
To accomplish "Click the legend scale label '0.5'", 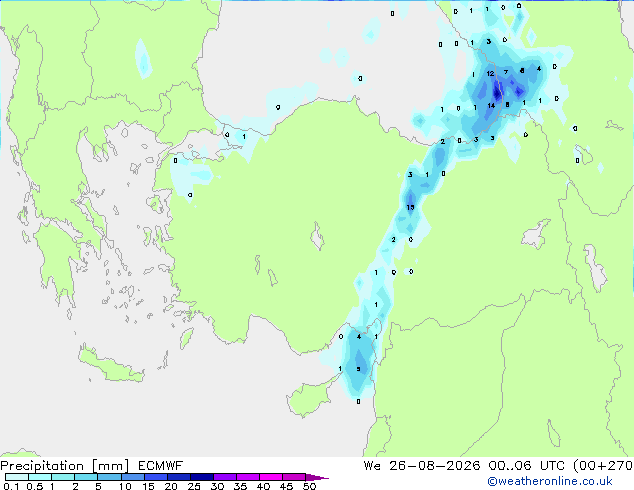I will [35, 486].
